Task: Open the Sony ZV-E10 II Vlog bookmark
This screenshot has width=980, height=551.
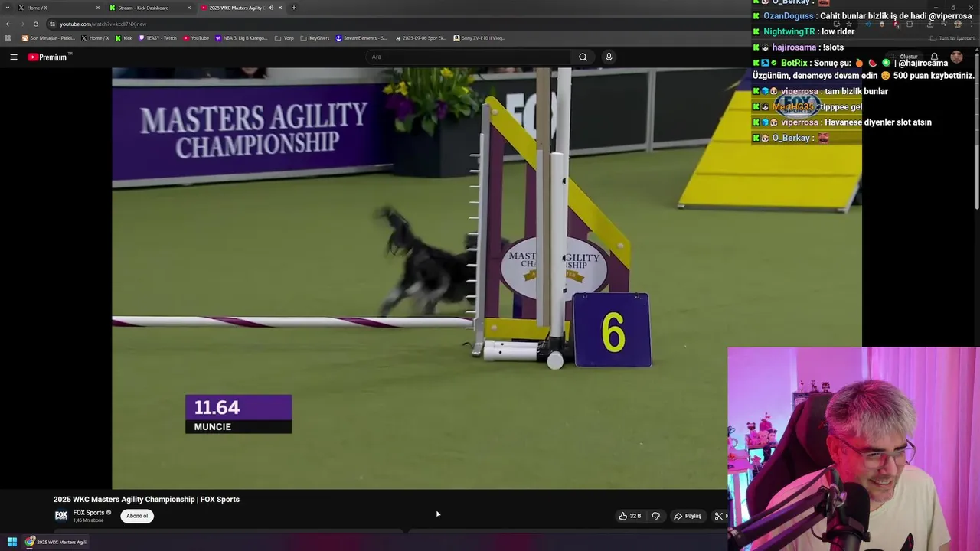Action: click(x=479, y=38)
